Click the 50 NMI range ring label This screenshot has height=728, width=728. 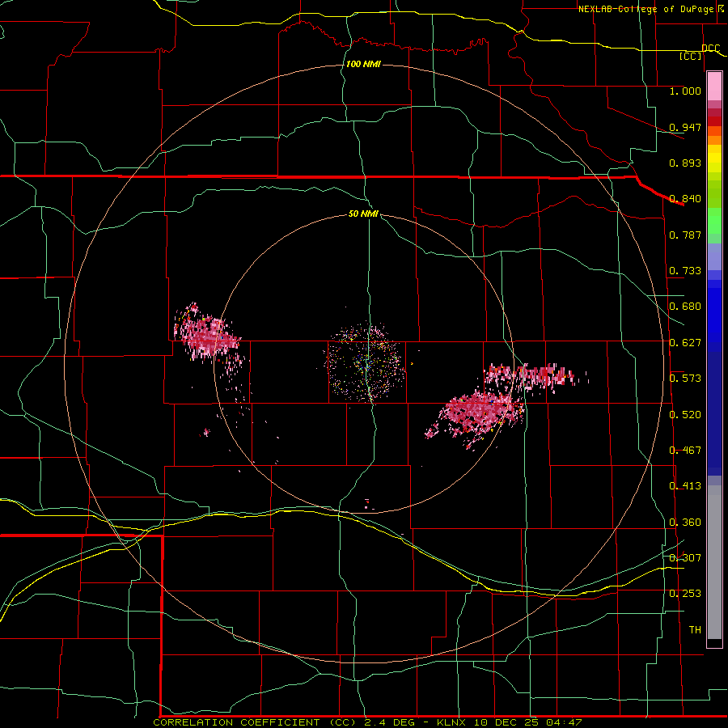363,214
